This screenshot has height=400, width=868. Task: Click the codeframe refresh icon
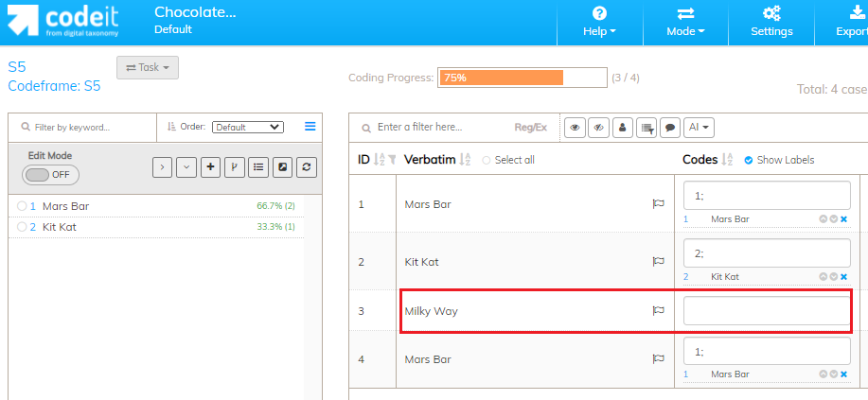click(307, 167)
